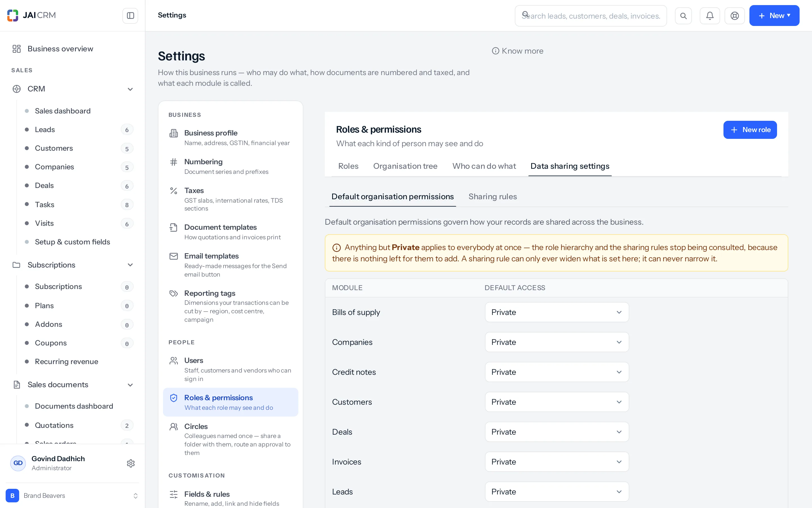Open the help lifebuoy icon

pos(734,16)
